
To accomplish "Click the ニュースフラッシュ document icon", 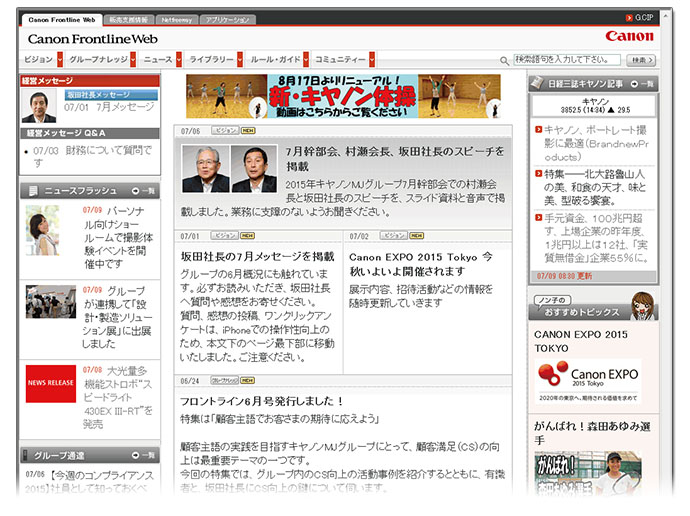I will tap(33, 191).
